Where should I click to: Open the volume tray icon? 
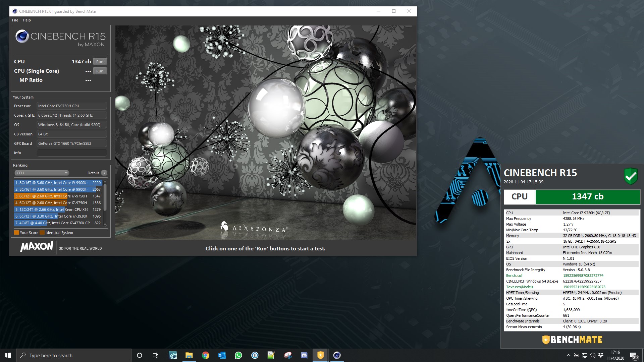click(x=593, y=355)
